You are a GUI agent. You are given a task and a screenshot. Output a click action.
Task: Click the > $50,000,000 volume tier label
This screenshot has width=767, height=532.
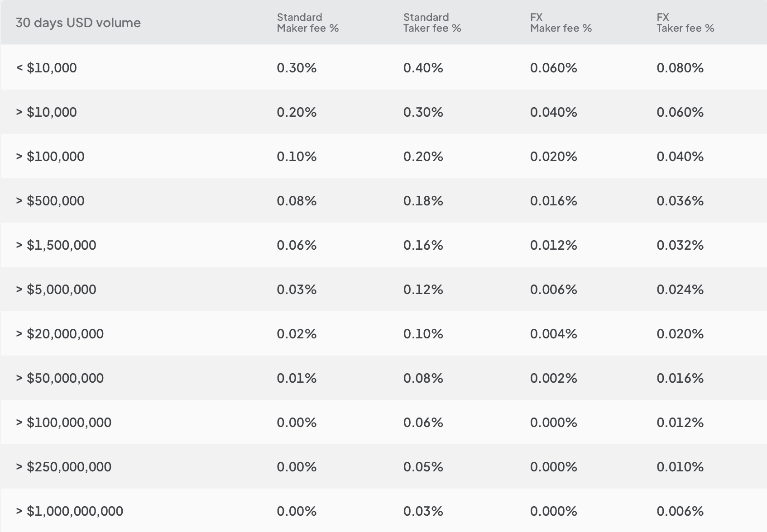point(60,378)
